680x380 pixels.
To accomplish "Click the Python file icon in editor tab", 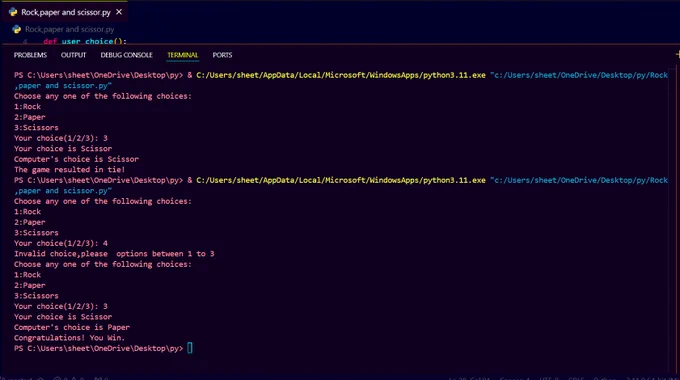I will click(13, 12).
